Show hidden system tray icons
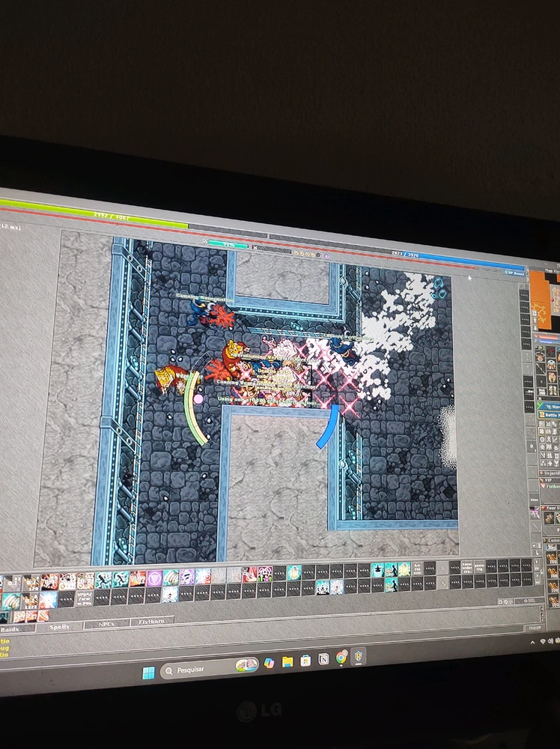Viewport: 560px width, 749px height. [x=532, y=643]
